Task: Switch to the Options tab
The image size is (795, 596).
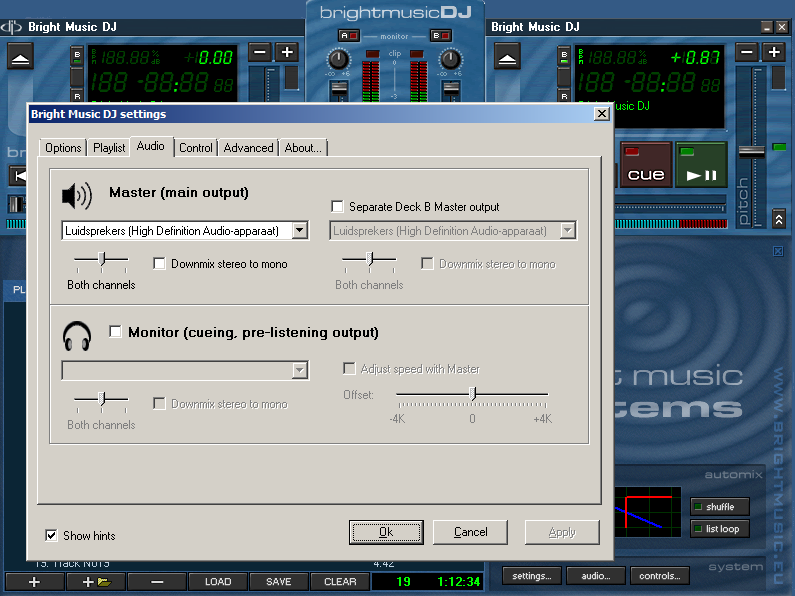Action: tap(63, 148)
